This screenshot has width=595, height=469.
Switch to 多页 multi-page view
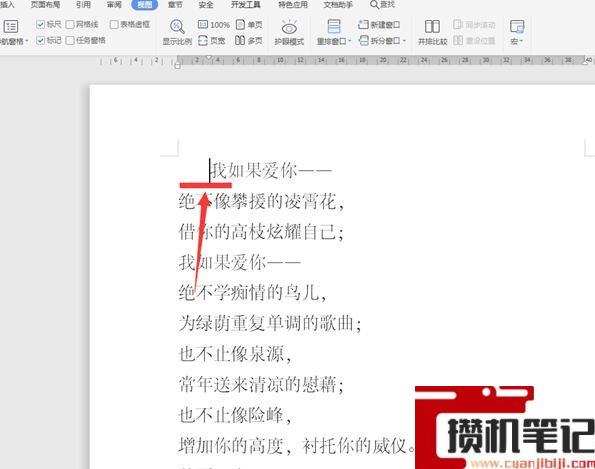249,41
